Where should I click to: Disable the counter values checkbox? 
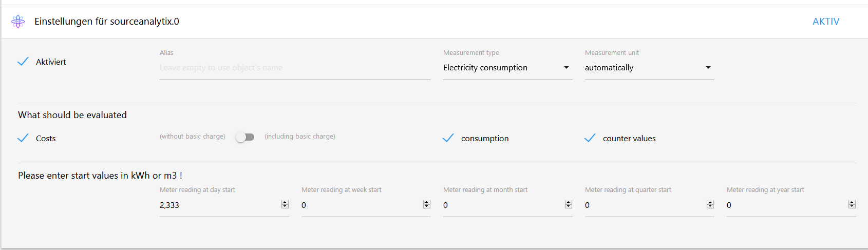[x=590, y=138]
